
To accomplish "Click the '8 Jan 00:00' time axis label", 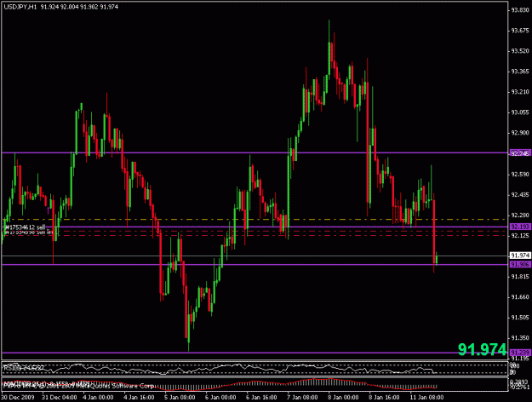I will click(x=343, y=397).
